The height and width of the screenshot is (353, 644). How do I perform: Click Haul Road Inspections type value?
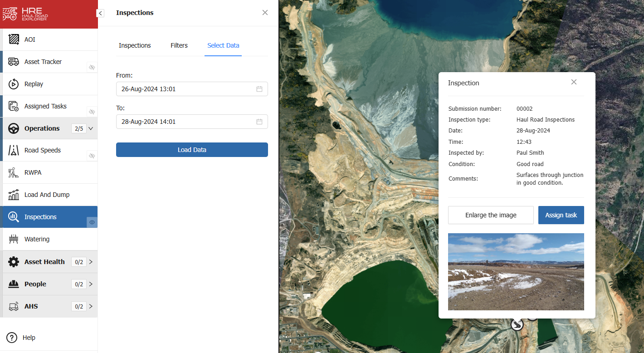[546, 120]
